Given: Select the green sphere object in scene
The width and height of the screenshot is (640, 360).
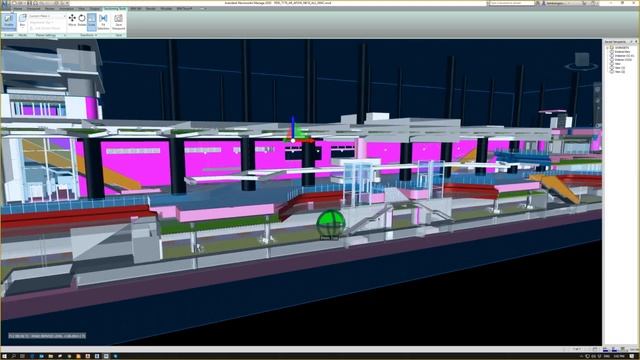Looking at the screenshot, I should (x=331, y=223).
